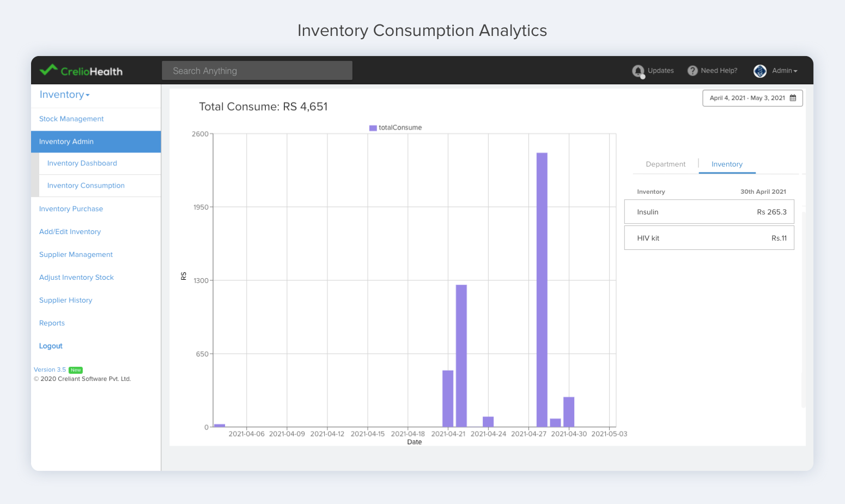The width and height of the screenshot is (845, 504).
Task: Click inside the Search Anything field
Action: tap(257, 70)
